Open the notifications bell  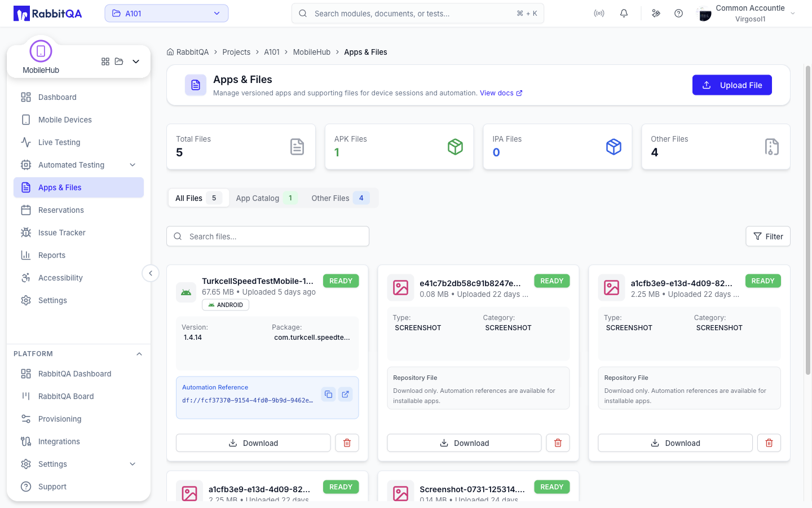click(x=624, y=14)
